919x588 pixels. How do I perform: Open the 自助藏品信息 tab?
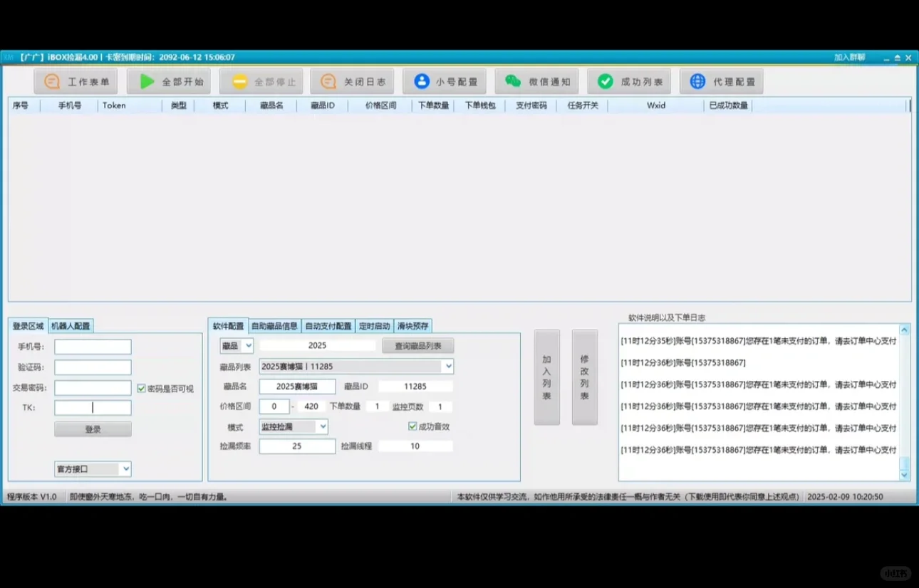[274, 326]
